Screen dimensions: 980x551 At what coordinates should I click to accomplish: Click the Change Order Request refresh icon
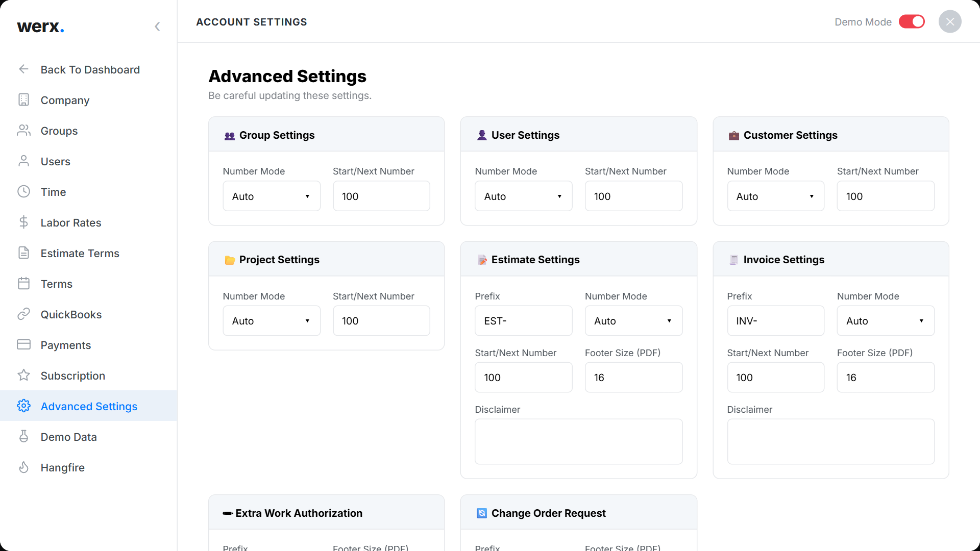[x=482, y=513]
